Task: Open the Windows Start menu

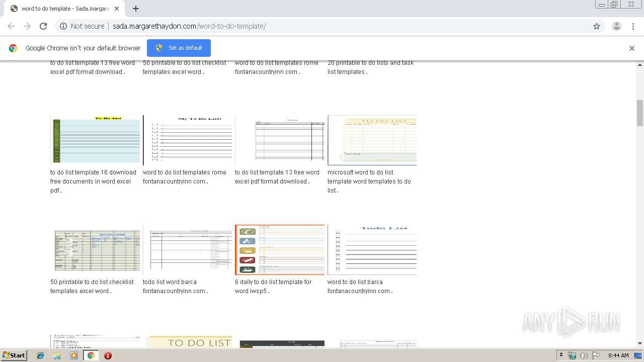Action: [14, 355]
